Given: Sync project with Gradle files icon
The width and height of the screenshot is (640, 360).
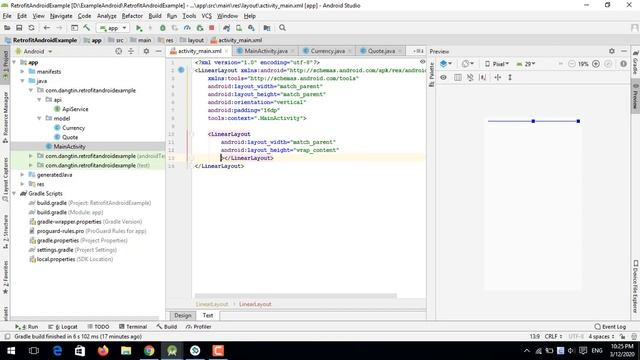Looking at the screenshot, I should (x=227, y=28).
